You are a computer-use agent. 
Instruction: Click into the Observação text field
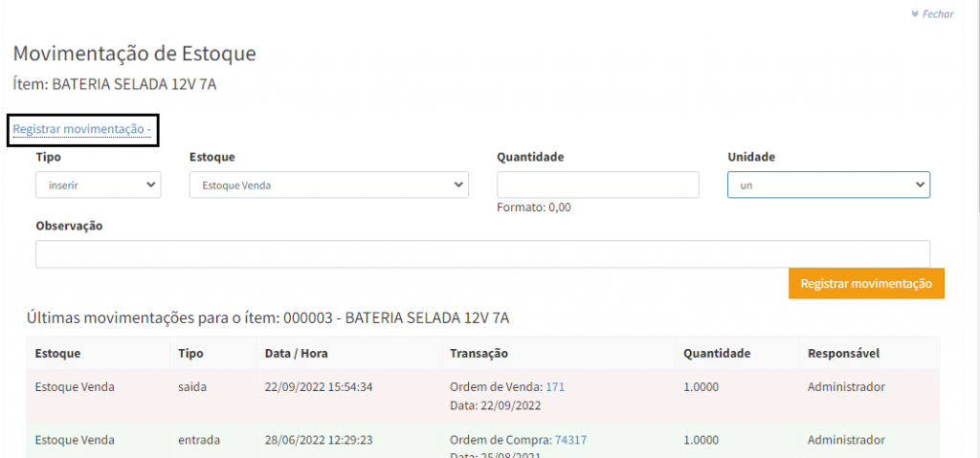click(482, 254)
